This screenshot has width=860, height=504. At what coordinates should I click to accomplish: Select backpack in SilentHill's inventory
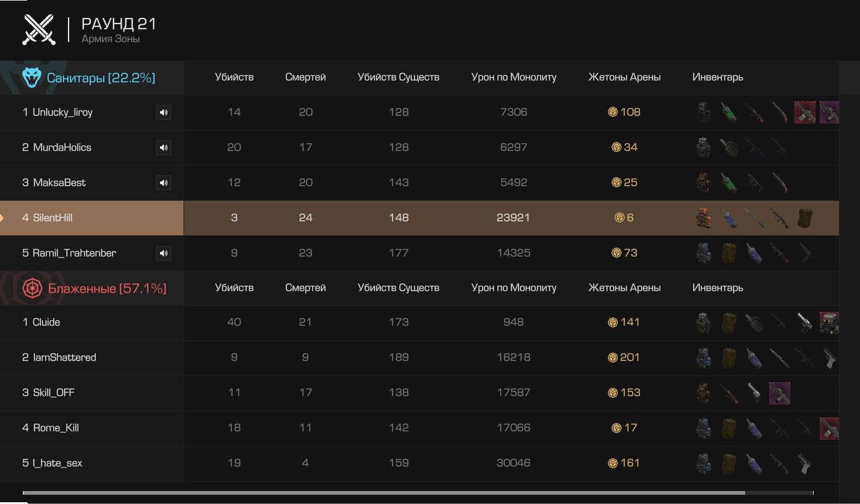(805, 218)
